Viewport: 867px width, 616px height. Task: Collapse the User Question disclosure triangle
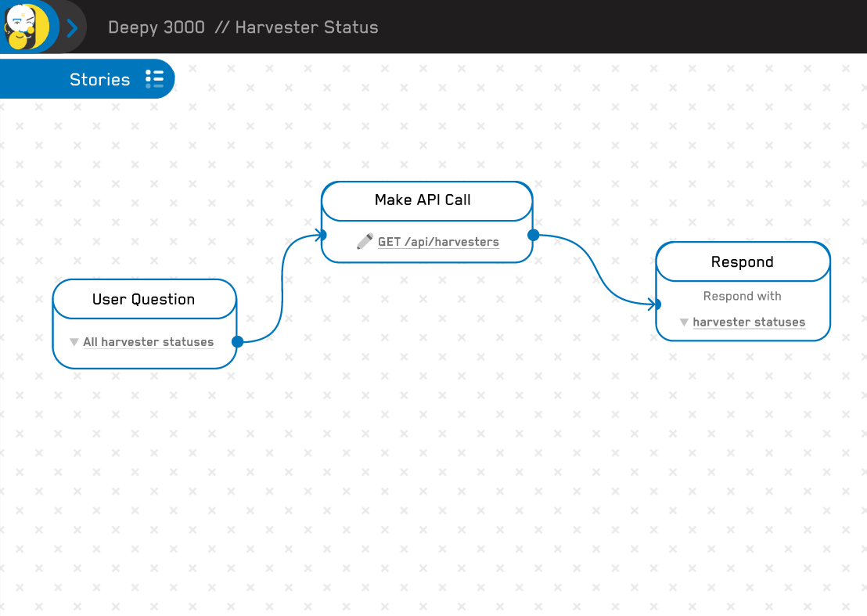(74, 341)
